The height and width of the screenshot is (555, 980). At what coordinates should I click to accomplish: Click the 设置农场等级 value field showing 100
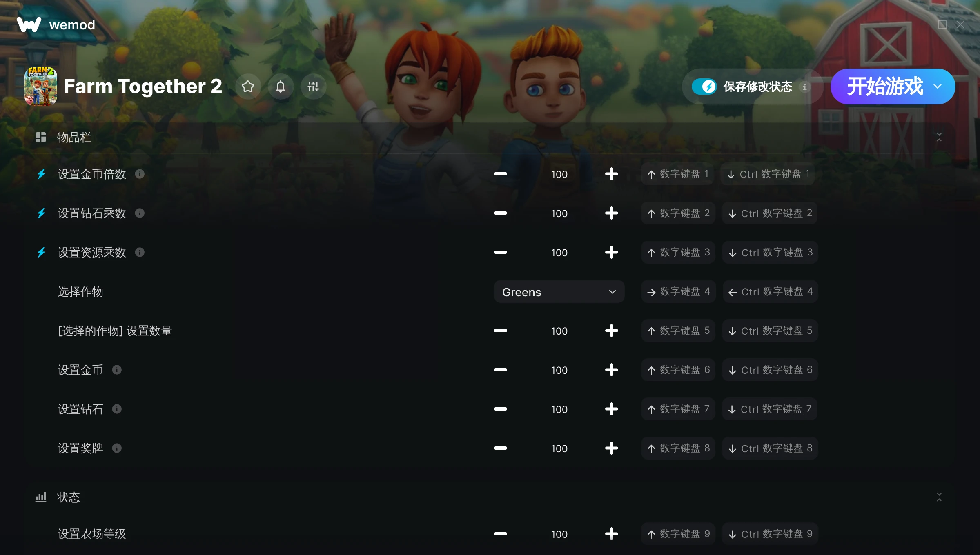(559, 534)
